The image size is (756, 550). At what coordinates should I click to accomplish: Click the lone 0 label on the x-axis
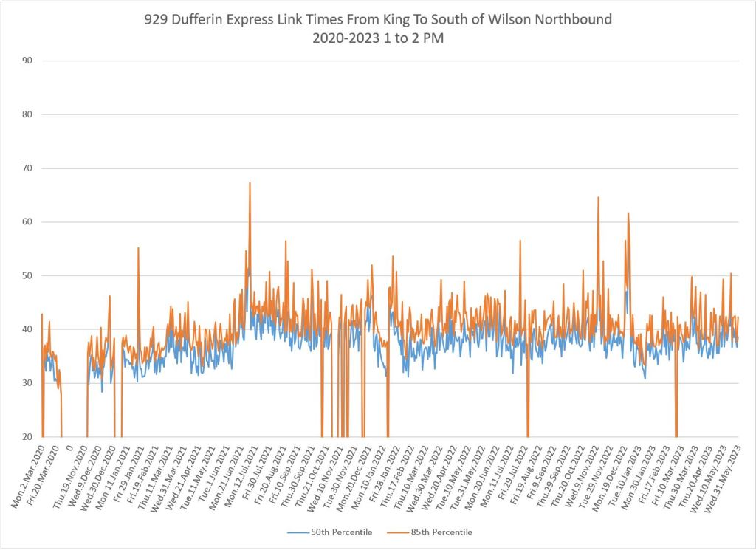69,447
